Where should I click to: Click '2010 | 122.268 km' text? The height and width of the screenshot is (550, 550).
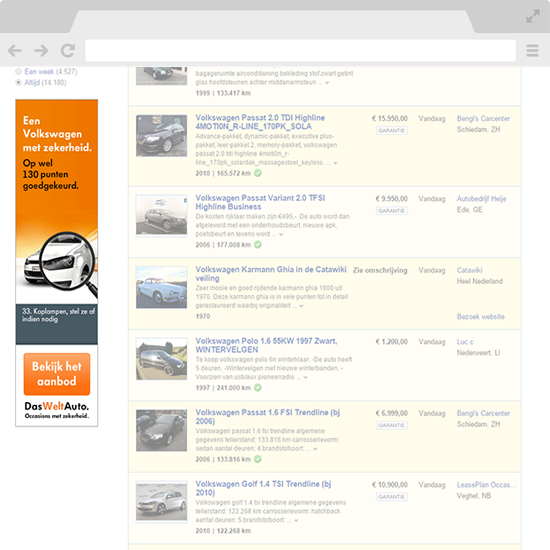[223, 531]
